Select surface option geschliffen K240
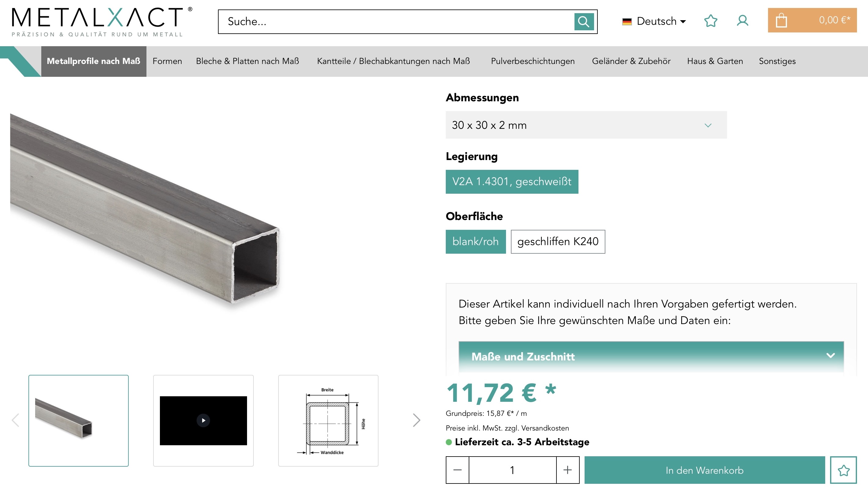Image resolution: width=868 pixels, height=489 pixels. tap(558, 242)
